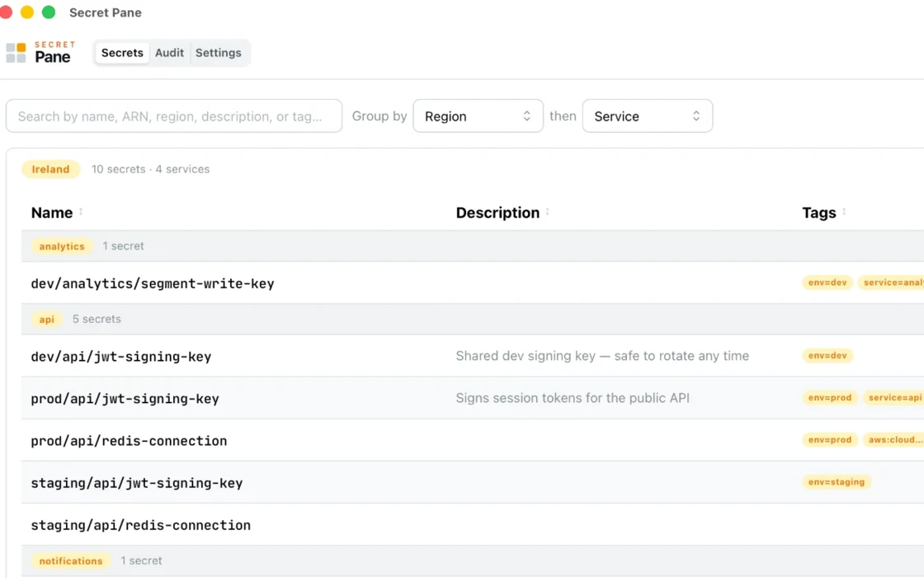
Task: Switch to the Secrets tab
Action: click(x=122, y=53)
